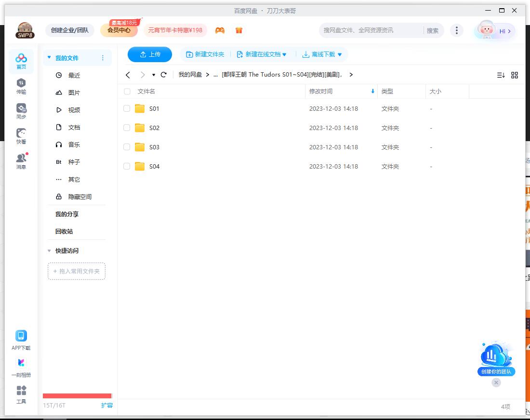Select all files using header checkbox

(127, 91)
